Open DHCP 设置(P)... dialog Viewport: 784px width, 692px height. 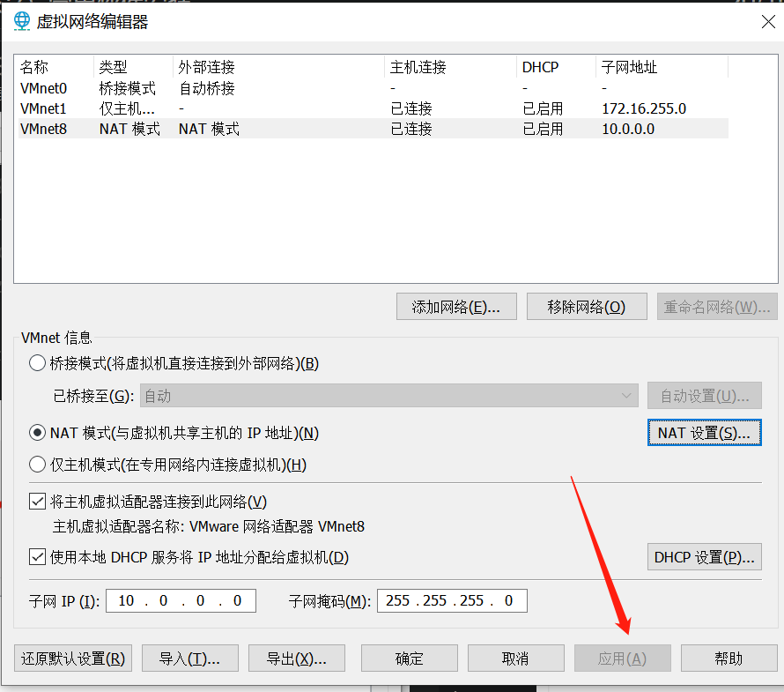point(705,557)
